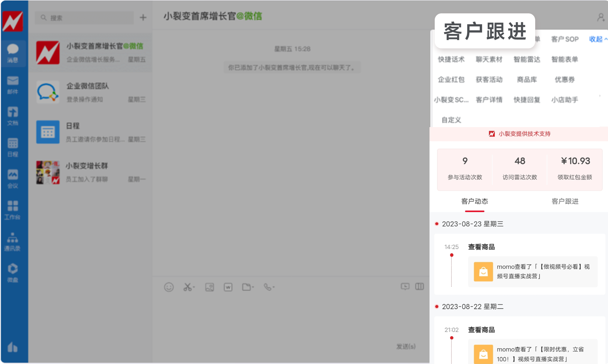
Task: Open 快捷回复 in the side panel
Action: (527, 100)
